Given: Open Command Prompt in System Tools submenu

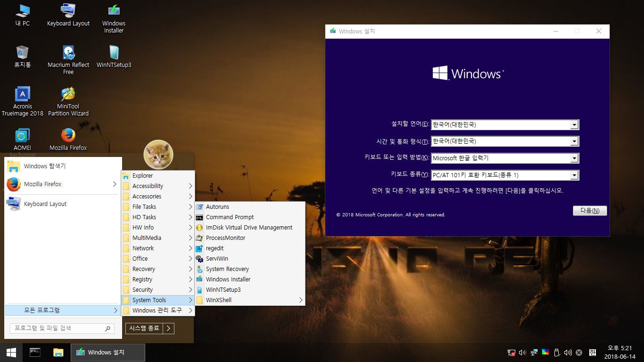Looking at the screenshot, I should click(x=250, y=217).
